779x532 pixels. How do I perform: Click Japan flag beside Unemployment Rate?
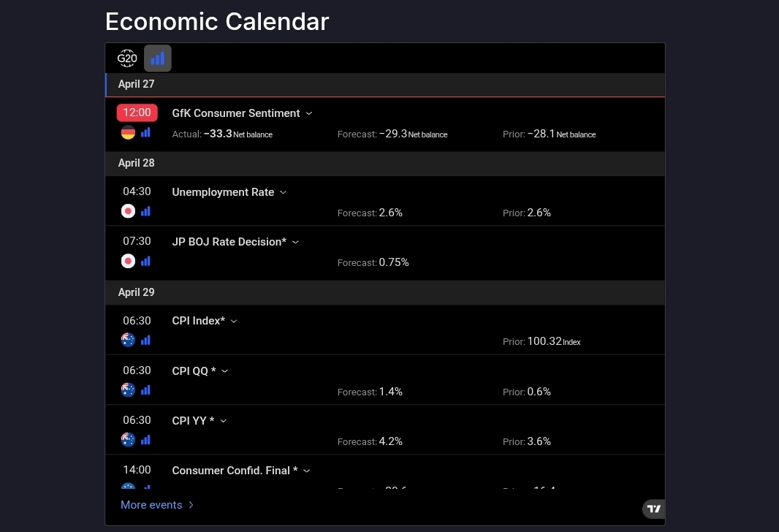(x=128, y=211)
